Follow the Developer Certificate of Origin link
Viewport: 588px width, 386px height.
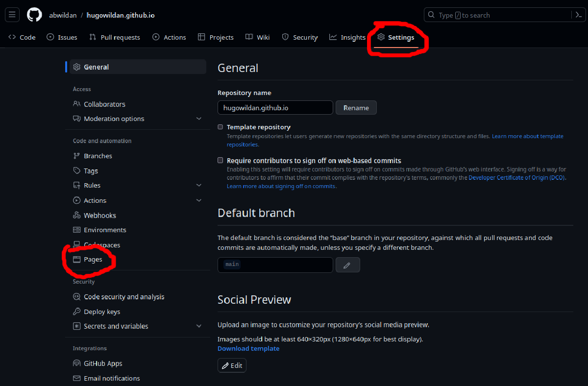[517, 178]
